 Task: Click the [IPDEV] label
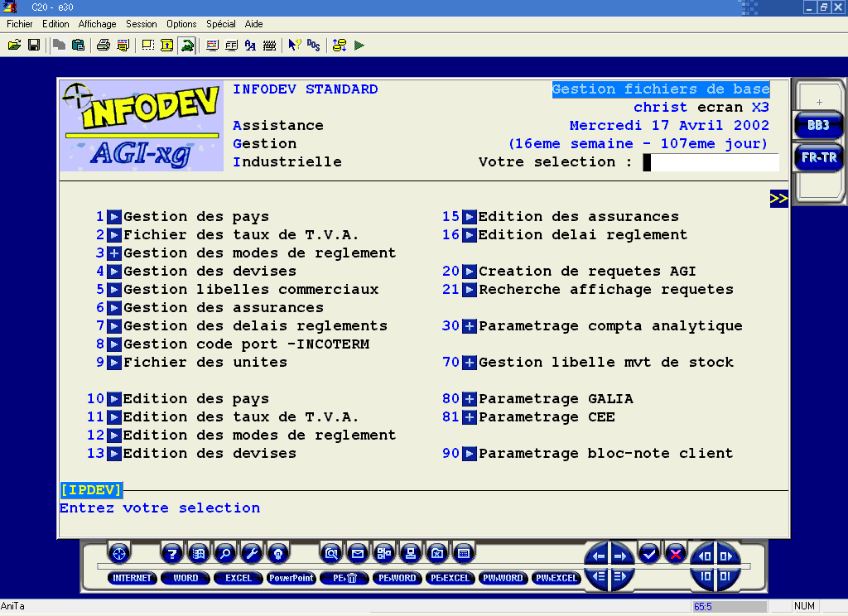(91, 490)
